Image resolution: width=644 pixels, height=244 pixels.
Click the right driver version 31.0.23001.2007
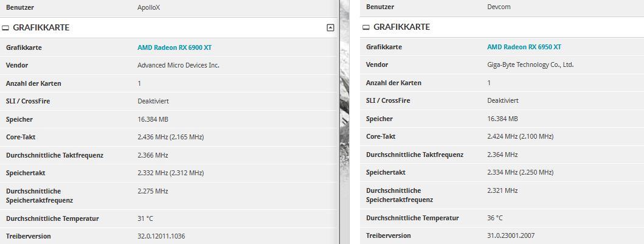pos(511,235)
